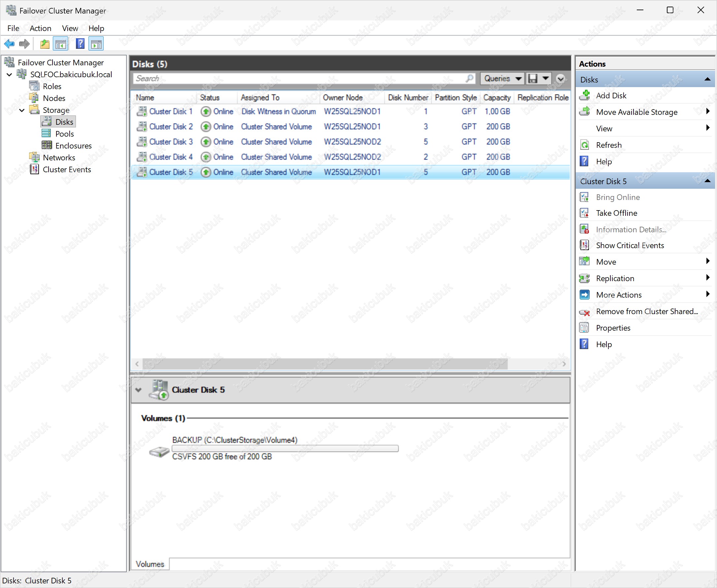Click the Refresh action icon
Screen dimensions: 717x588
click(x=585, y=145)
